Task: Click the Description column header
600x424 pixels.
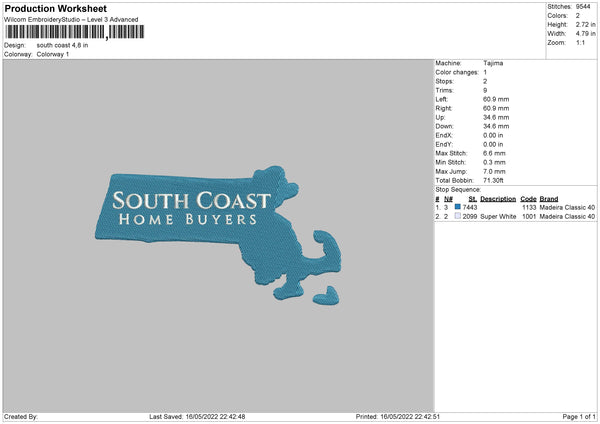Action: coord(498,199)
